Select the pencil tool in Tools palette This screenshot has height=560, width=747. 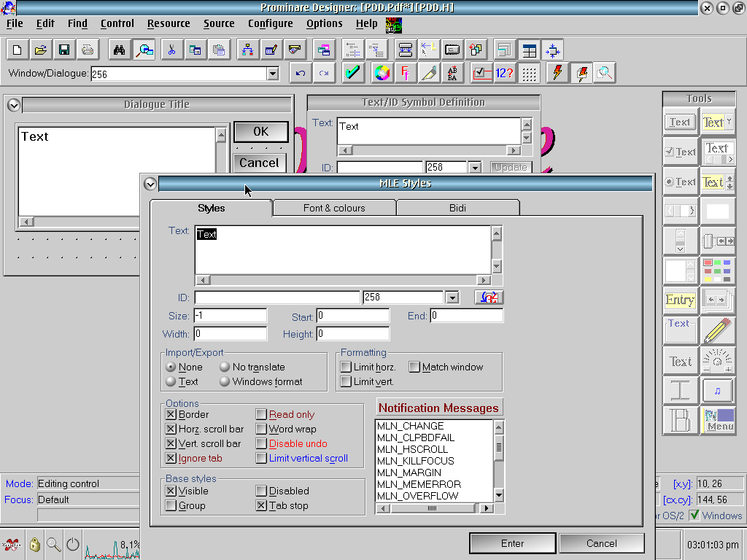click(718, 330)
